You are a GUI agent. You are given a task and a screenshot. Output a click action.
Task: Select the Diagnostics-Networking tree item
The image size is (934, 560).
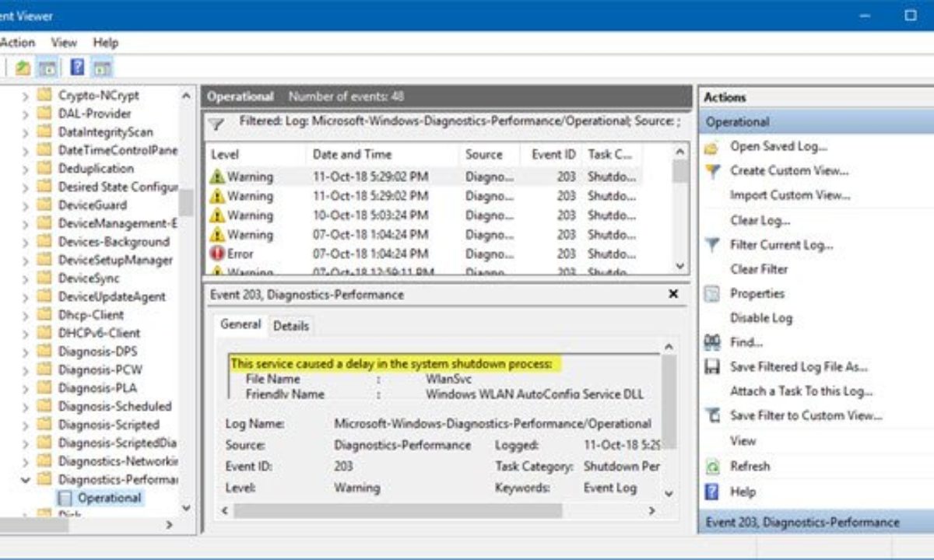[x=118, y=461]
